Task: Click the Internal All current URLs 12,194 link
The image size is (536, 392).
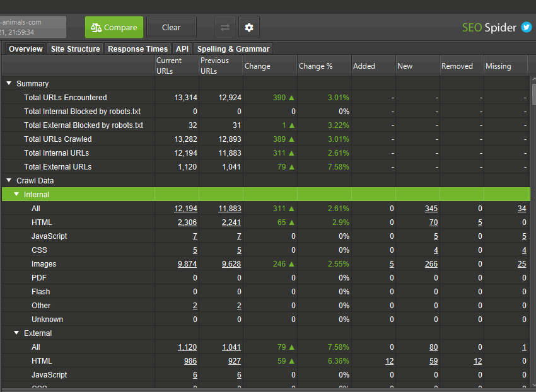Action: (185, 209)
